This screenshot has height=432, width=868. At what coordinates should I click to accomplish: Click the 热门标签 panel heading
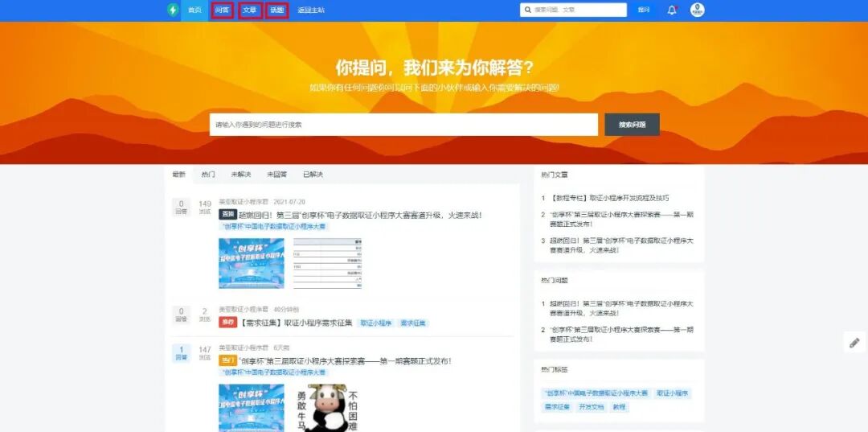point(554,369)
